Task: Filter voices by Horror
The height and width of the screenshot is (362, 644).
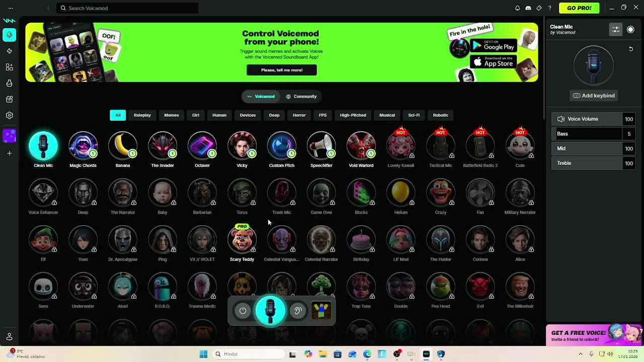Action: tap(299, 115)
